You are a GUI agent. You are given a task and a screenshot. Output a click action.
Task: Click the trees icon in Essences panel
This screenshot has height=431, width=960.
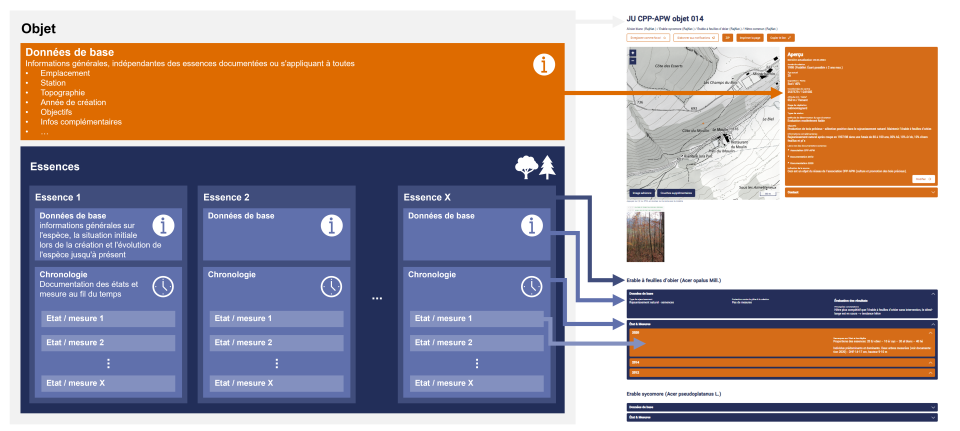coord(535,167)
